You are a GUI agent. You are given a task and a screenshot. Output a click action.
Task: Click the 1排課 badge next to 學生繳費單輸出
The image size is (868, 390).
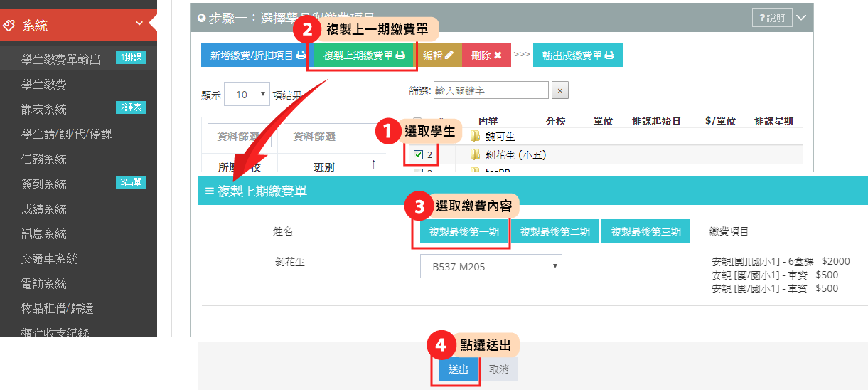(131, 58)
